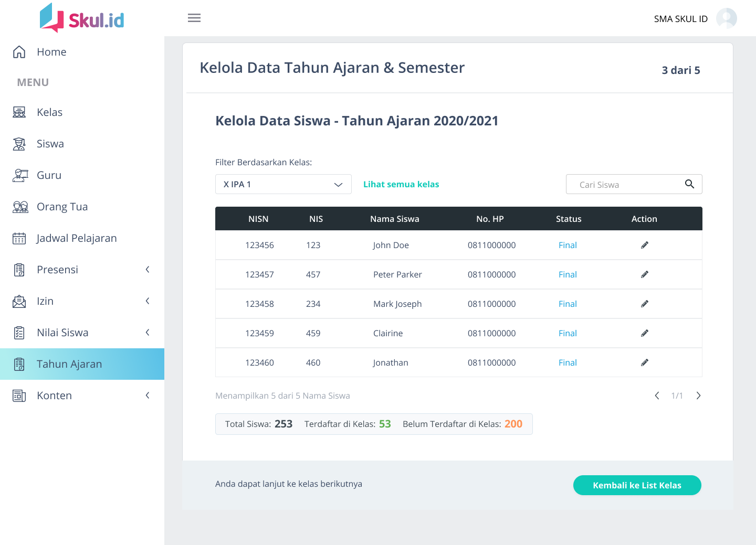Edit Peter Parker's row with pencil icon
756x545 pixels.
pyautogui.click(x=644, y=274)
